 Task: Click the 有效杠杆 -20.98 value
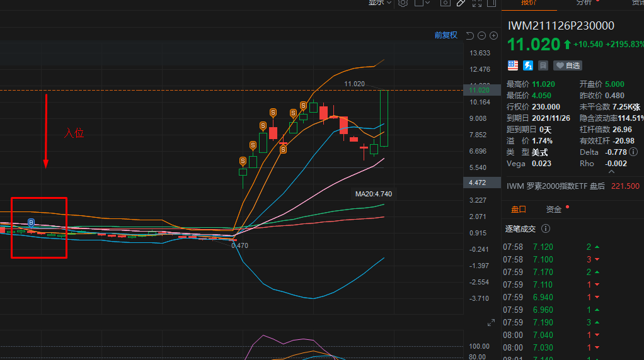click(623, 140)
